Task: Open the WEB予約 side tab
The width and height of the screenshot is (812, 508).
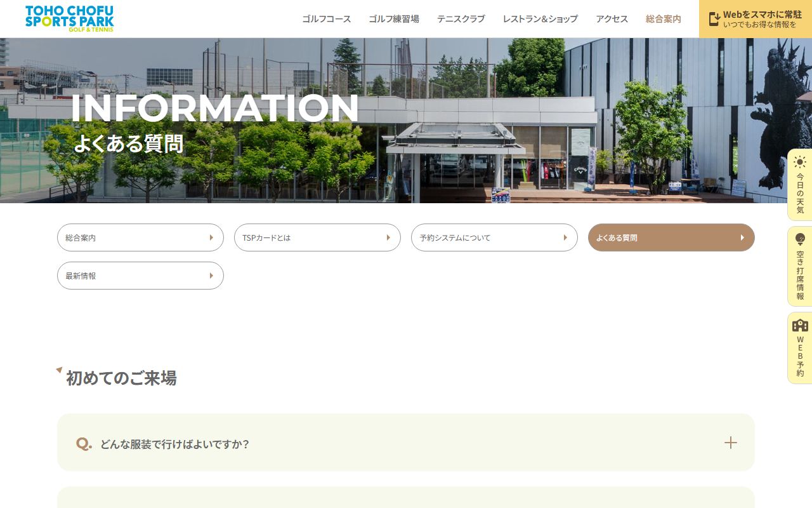Action: (800, 348)
